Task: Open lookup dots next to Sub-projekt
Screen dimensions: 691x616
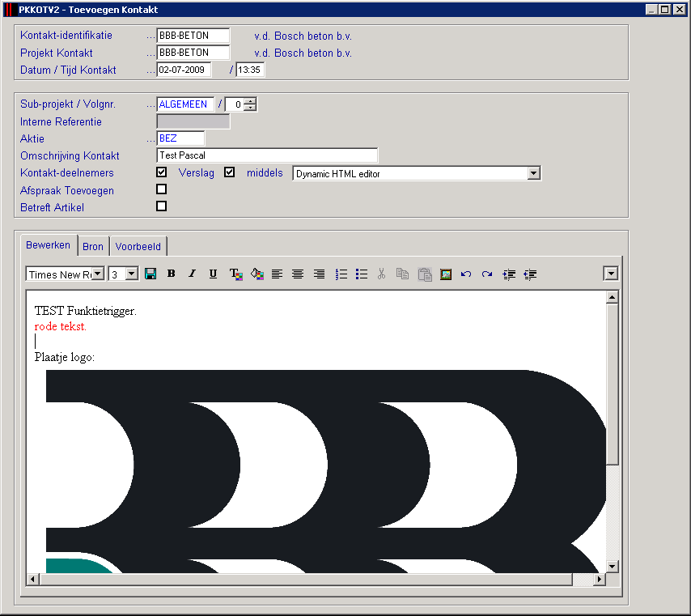Action: click(x=150, y=105)
